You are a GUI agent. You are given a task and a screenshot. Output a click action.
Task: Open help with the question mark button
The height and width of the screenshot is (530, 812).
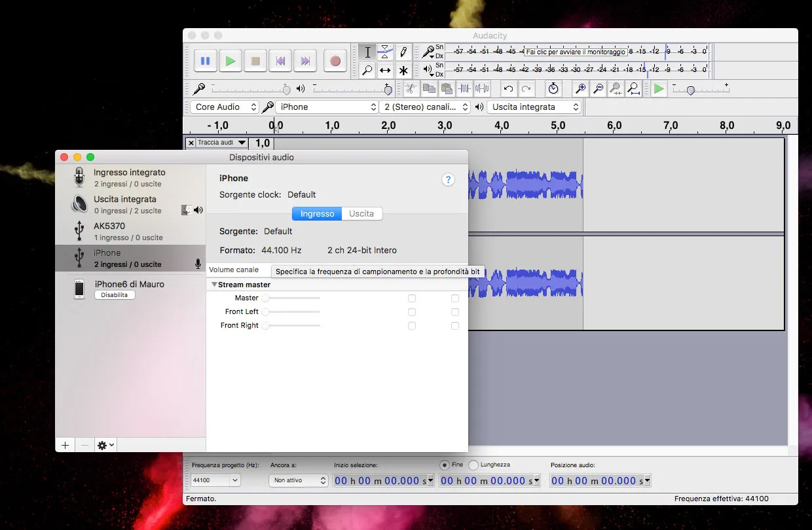click(x=448, y=180)
